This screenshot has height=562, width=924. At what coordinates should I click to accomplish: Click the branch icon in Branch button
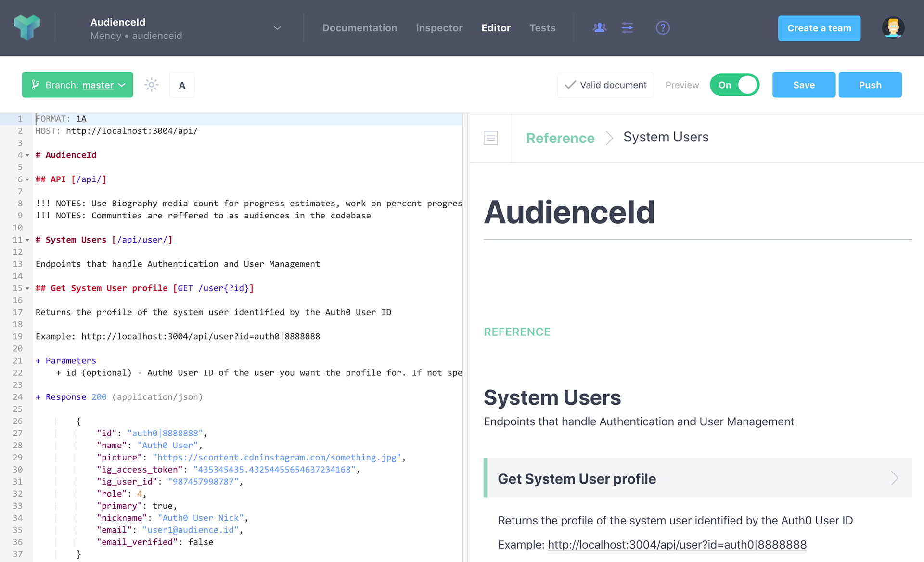tap(35, 85)
